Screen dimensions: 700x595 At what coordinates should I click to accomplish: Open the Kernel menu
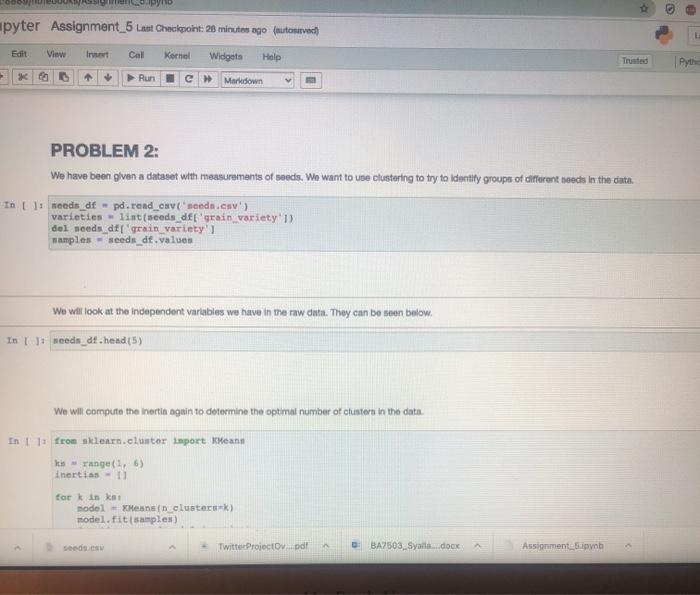[x=177, y=56]
